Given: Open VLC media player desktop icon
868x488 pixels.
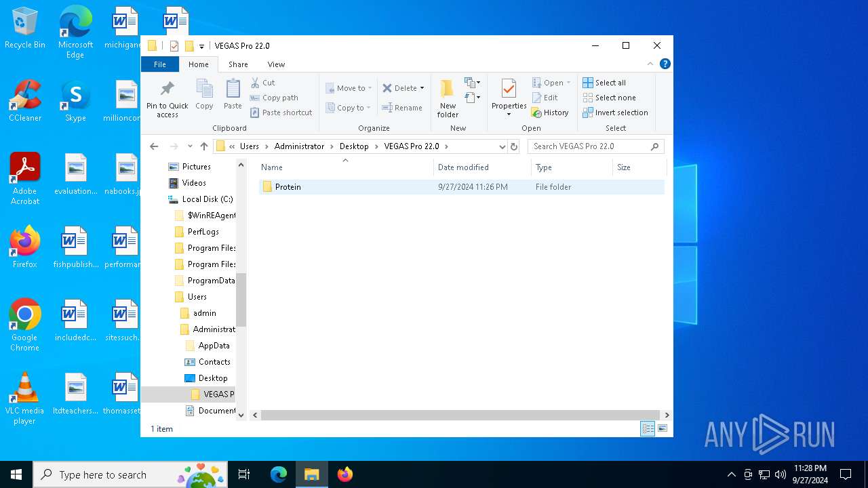Looking at the screenshot, I should [x=24, y=399].
